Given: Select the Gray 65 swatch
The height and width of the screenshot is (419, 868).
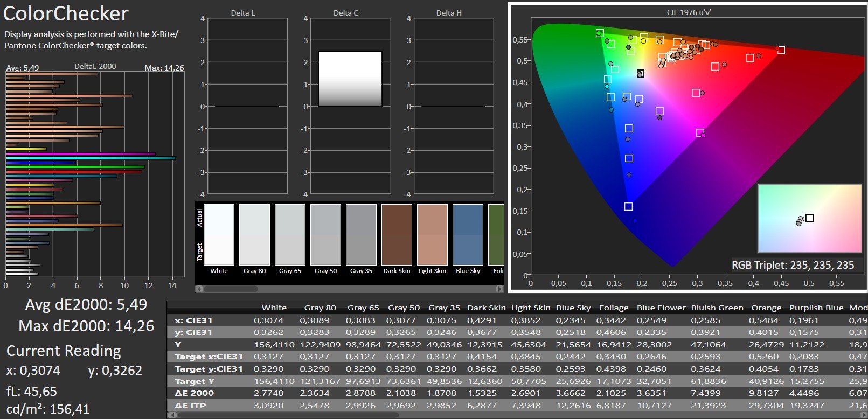Looking at the screenshot, I should coord(290,235).
